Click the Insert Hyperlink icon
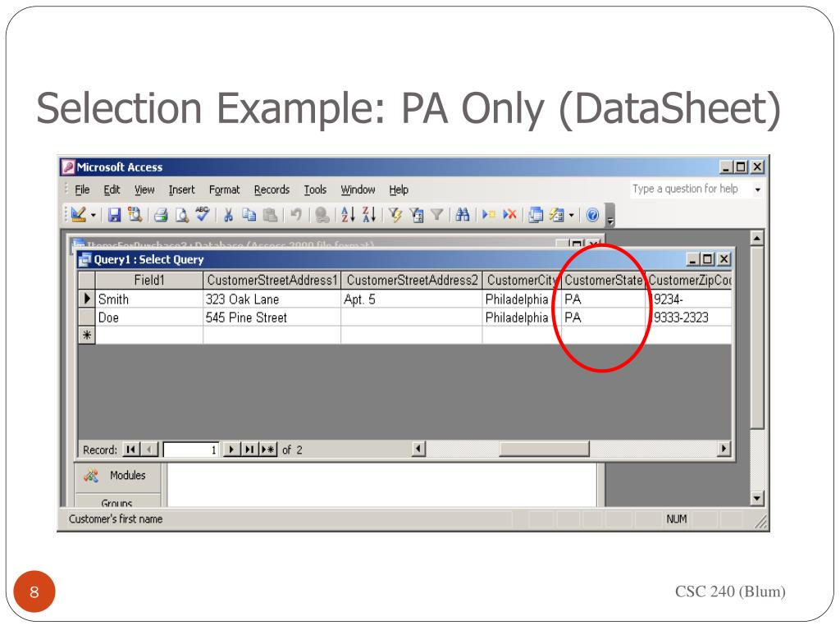The height and width of the screenshot is (630, 840). pos(322,215)
